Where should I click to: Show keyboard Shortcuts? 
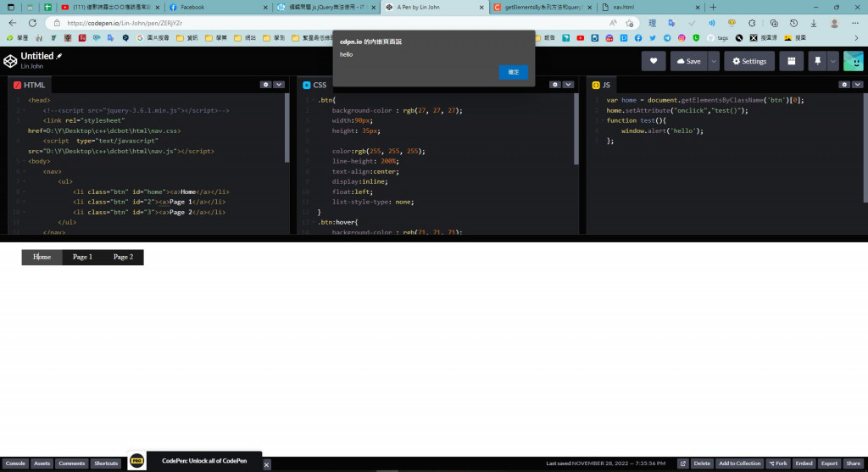point(106,464)
